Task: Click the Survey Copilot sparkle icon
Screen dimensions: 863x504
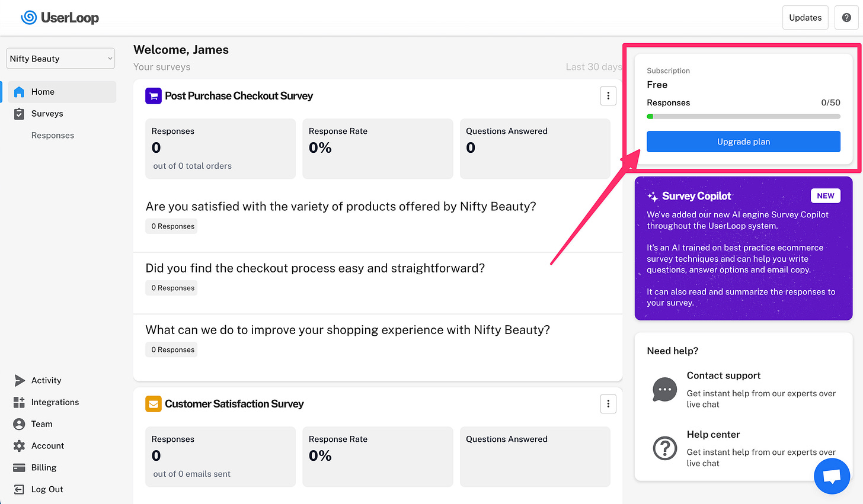Action: [653, 197]
